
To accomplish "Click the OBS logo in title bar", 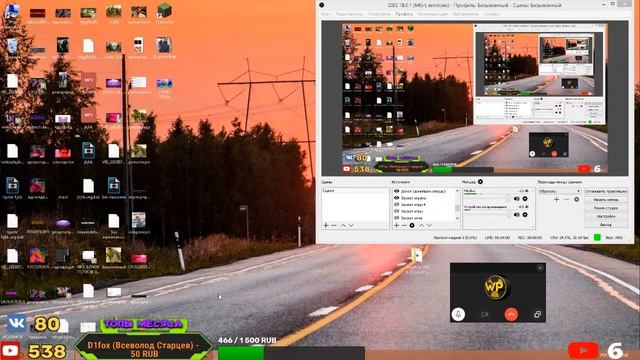I will [x=322, y=5].
